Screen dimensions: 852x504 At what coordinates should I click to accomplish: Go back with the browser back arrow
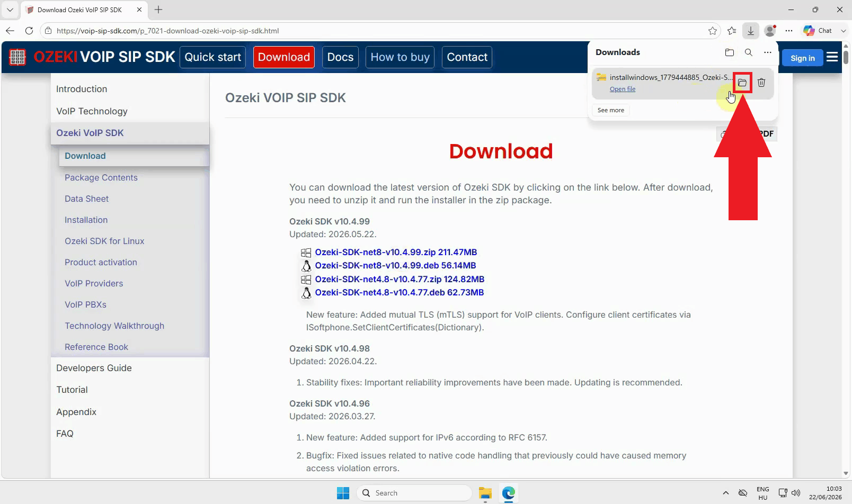pos(10,31)
